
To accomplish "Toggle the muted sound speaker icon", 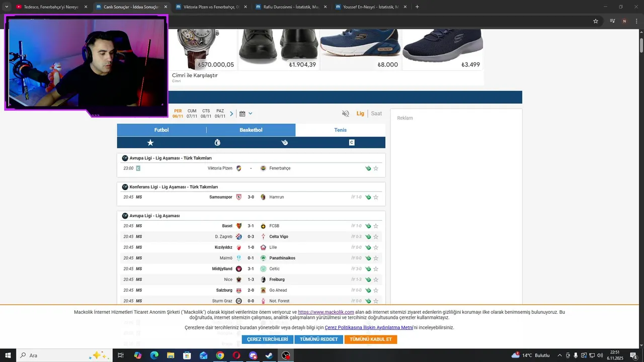I will (x=346, y=114).
